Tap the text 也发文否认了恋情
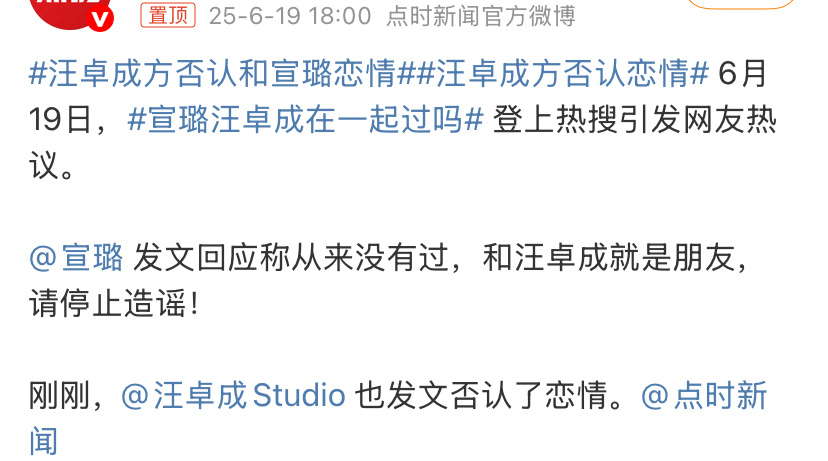828x461 pixels. (x=481, y=395)
